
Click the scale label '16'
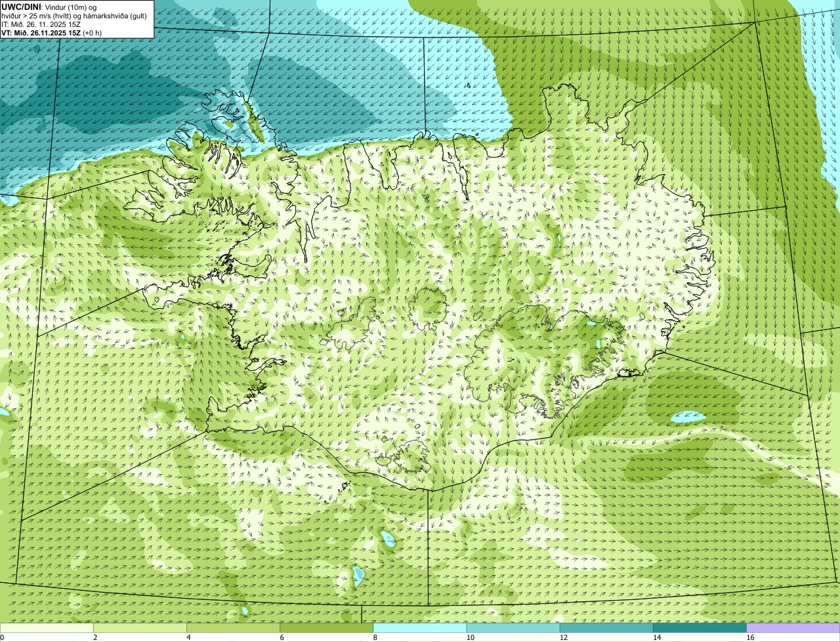tap(750, 637)
